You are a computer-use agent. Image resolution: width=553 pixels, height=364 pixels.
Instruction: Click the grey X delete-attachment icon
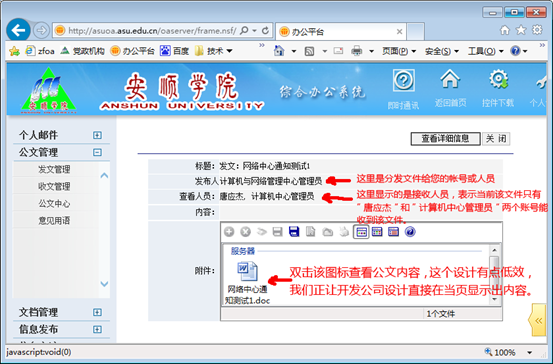click(245, 232)
